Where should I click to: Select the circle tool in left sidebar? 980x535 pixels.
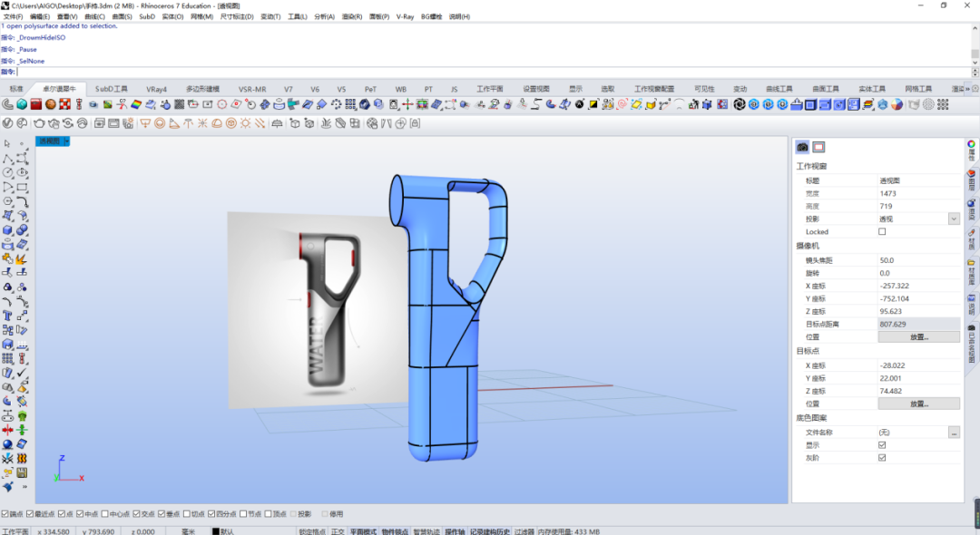[x=7, y=172]
